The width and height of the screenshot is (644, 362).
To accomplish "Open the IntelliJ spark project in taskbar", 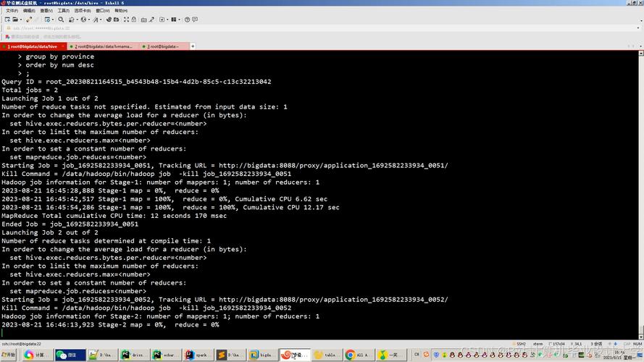I will tap(195, 355).
